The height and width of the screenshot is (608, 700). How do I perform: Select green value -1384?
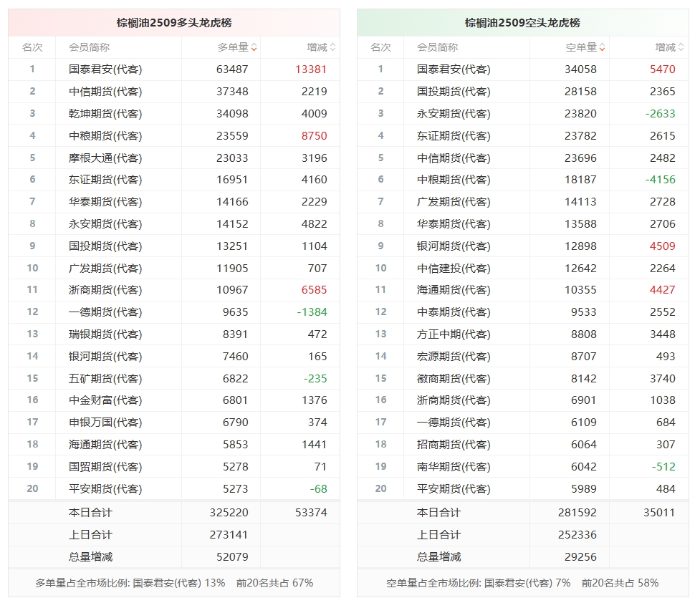click(x=312, y=312)
